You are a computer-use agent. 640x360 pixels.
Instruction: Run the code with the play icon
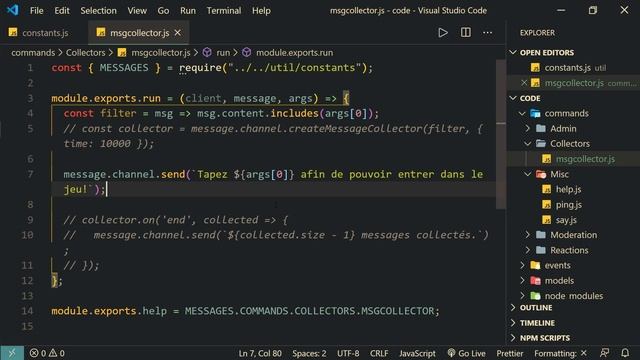coord(443,33)
